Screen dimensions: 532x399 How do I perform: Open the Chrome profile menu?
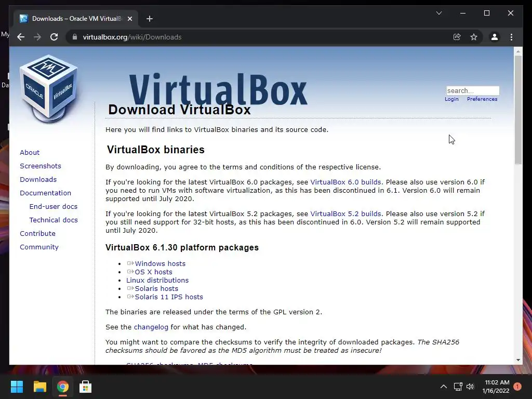coord(495,37)
